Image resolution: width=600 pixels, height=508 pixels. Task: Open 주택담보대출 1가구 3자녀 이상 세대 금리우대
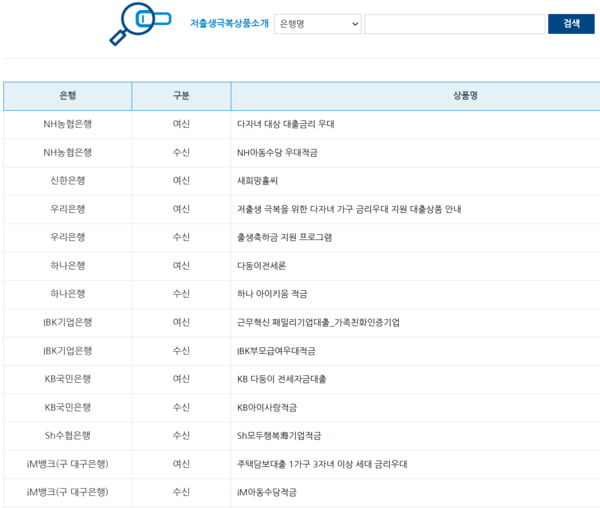tap(322, 464)
